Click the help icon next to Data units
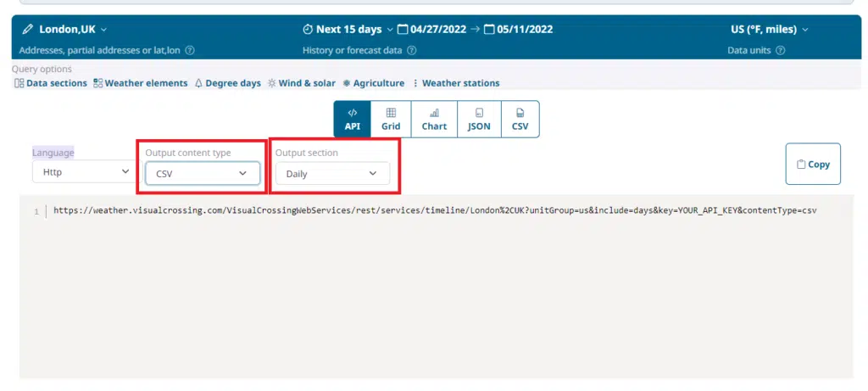 (780, 51)
